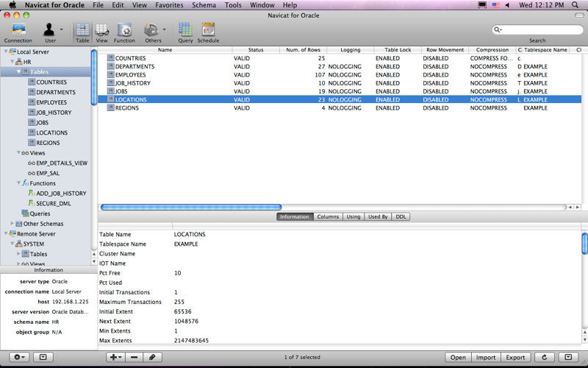
Task: Open the Favorites menu
Action: click(169, 5)
